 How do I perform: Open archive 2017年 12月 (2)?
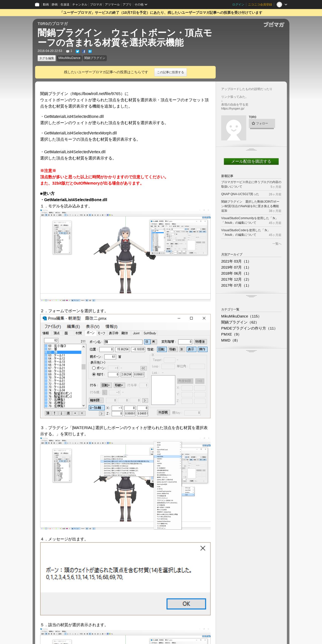236,279
